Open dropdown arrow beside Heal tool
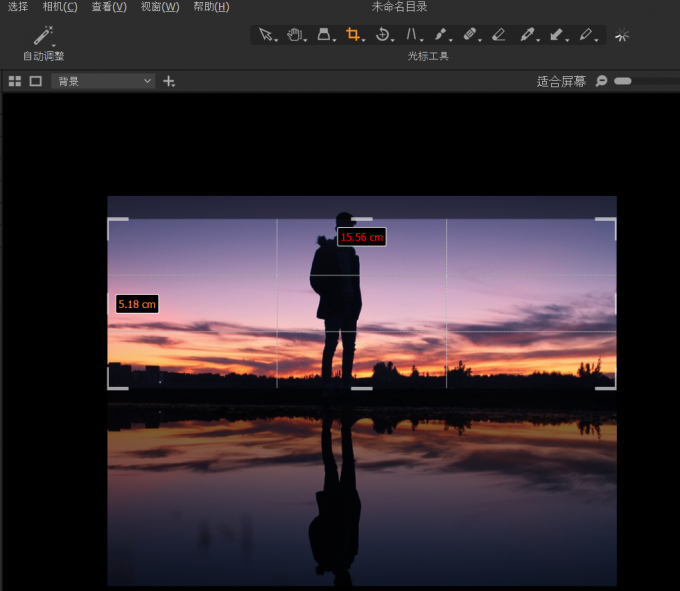 tap(480, 40)
